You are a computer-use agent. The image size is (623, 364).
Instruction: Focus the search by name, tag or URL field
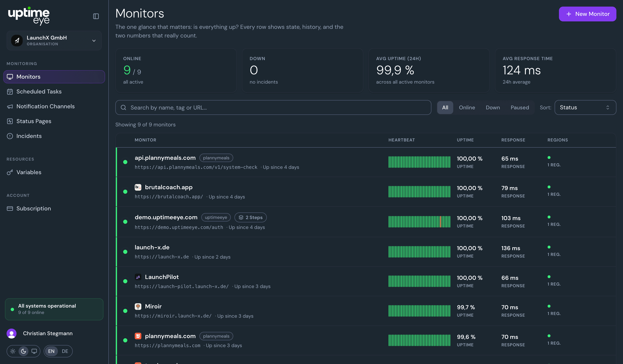coord(273,107)
